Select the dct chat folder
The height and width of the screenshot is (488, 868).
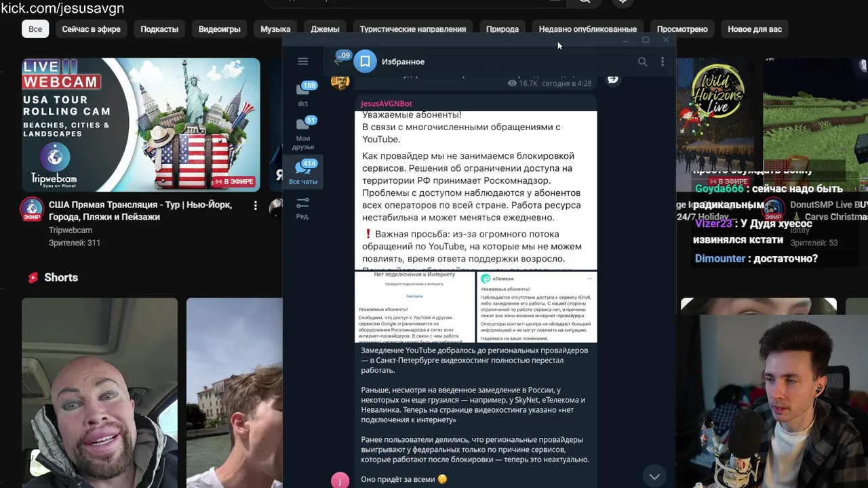(x=303, y=94)
